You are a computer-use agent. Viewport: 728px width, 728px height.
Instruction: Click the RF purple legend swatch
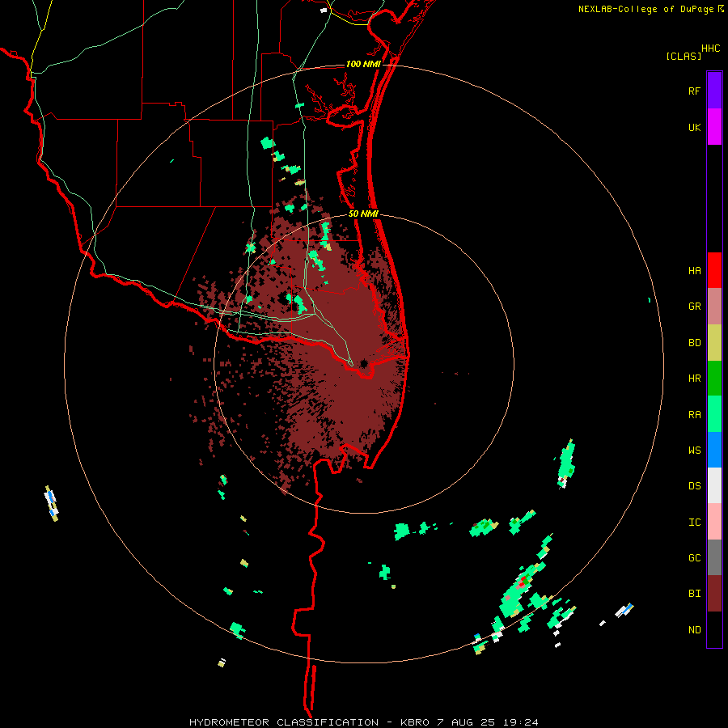pos(714,91)
